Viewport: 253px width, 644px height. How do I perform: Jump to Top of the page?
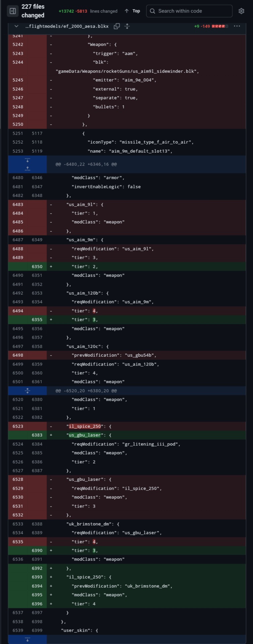(x=136, y=11)
